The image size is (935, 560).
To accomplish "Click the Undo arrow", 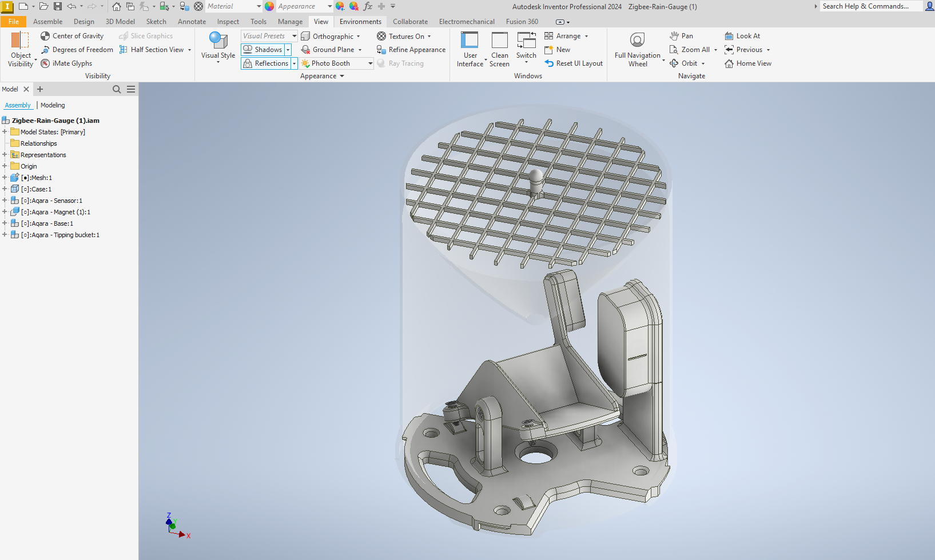I will click(x=71, y=6).
